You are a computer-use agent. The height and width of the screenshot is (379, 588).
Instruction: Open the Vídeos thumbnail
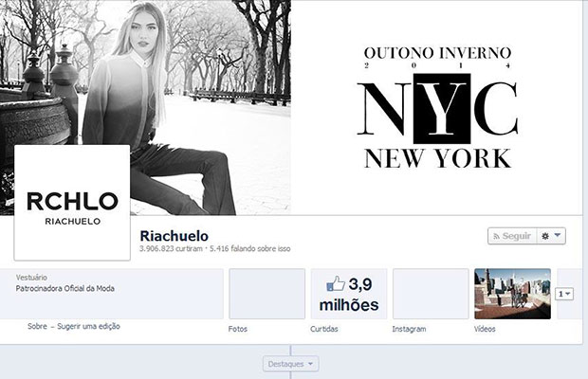click(x=513, y=294)
